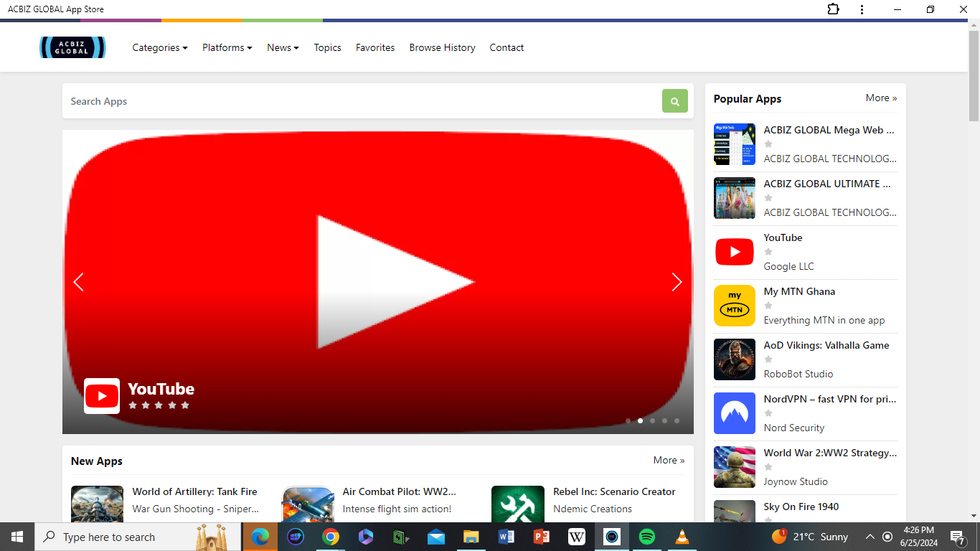Open the Favorites page
980x551 pixels.
(x=375, y=47)
